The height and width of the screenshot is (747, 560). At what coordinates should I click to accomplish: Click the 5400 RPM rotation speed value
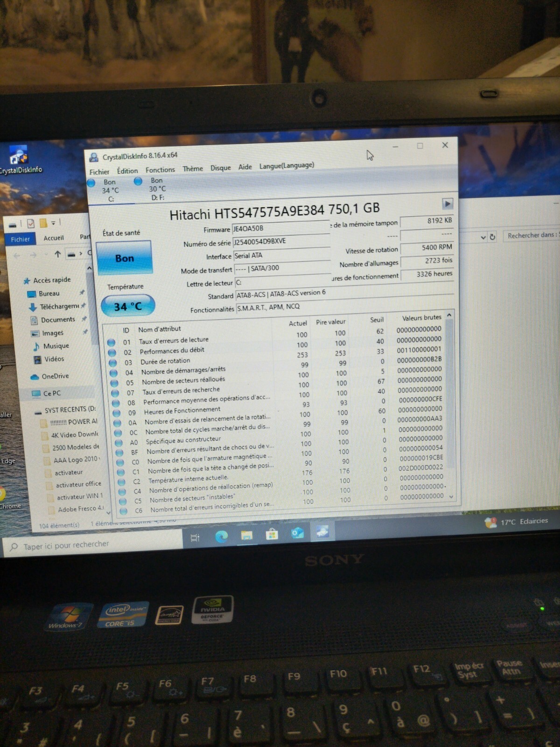(x=427, y=247)
